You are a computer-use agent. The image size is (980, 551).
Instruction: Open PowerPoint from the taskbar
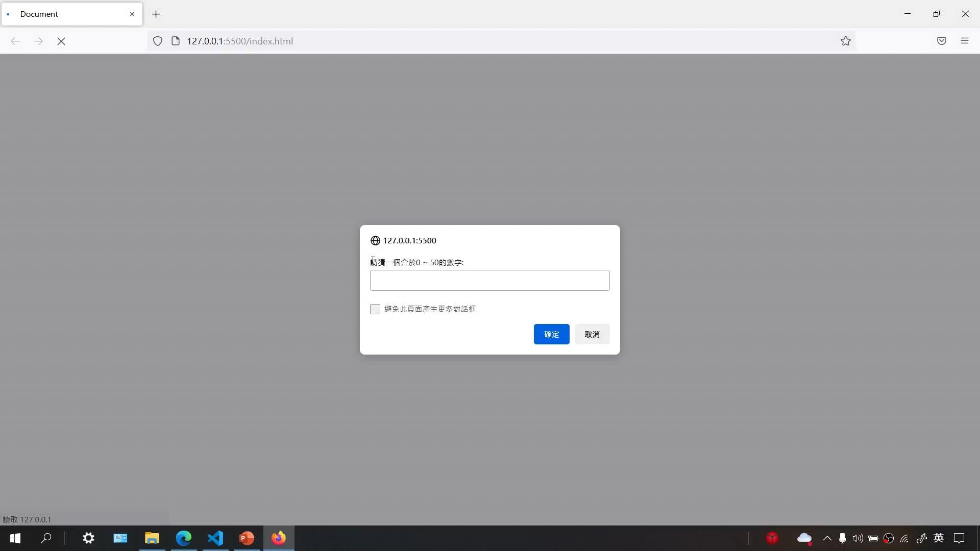(x=247, y=538)
